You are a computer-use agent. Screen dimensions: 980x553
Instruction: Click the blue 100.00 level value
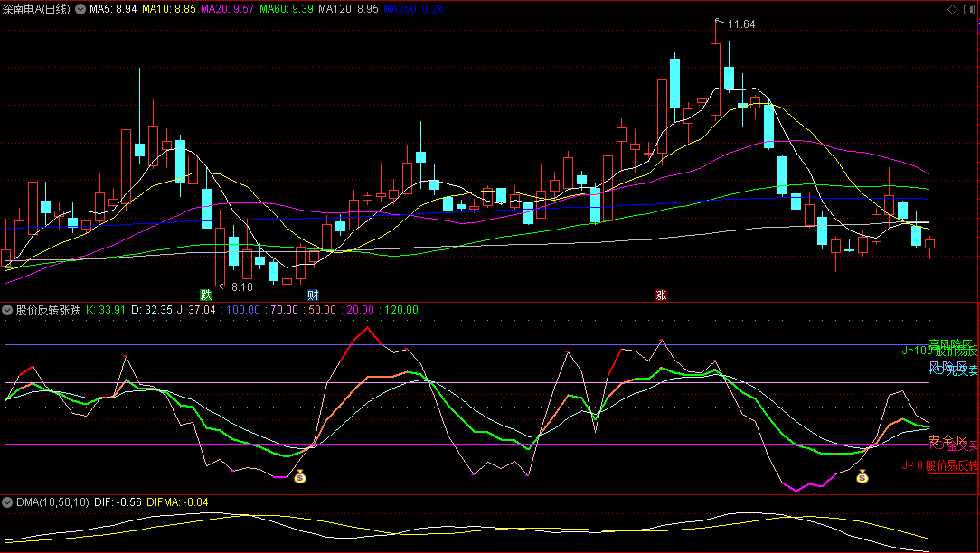tap(243, 310)
